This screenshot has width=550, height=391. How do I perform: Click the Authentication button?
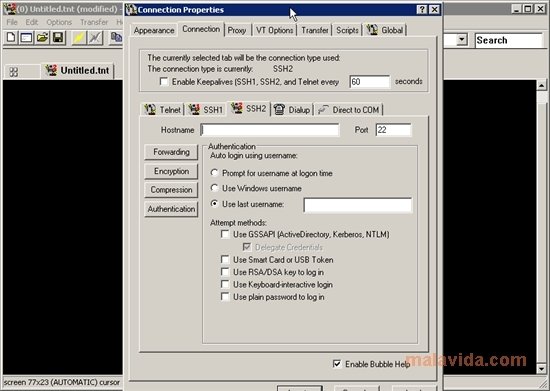pyautogui.click(x=171, y=209)
